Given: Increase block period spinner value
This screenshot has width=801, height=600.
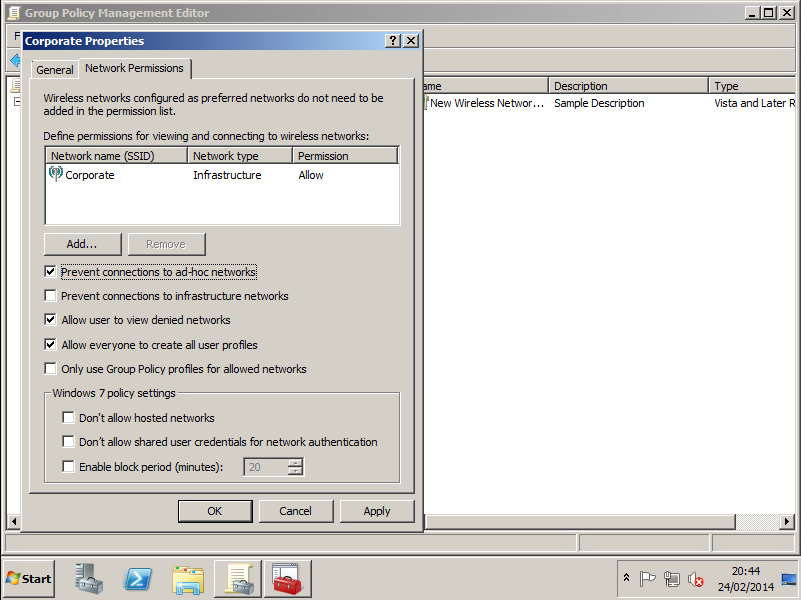Looking at the screenshot, I should [x=295, y=463].
